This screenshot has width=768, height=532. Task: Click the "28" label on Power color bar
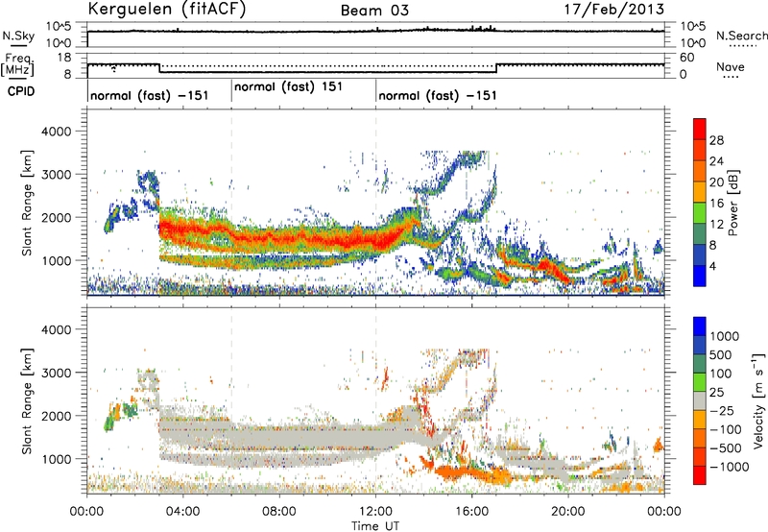coord(716,140)
